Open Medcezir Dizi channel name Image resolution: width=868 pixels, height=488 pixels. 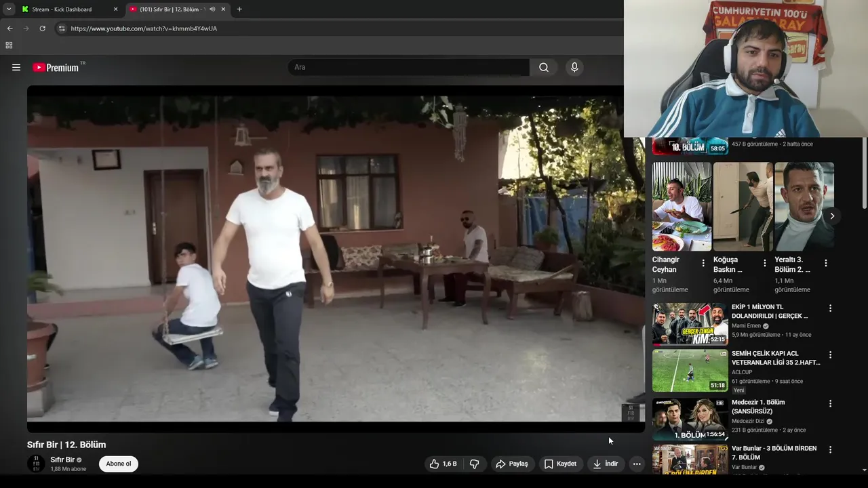point(748,421)
